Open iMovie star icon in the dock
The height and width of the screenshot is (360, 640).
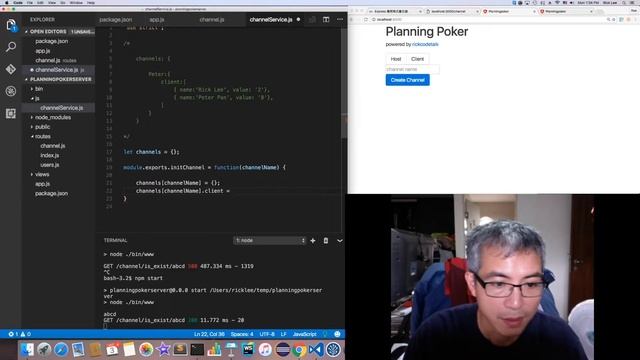pyautogui.click(x=163, y=349)
